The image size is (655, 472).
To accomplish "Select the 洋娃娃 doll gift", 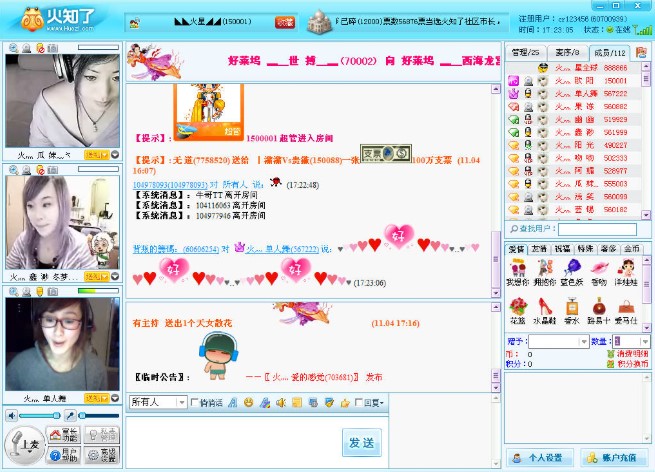I will [626, 272].
